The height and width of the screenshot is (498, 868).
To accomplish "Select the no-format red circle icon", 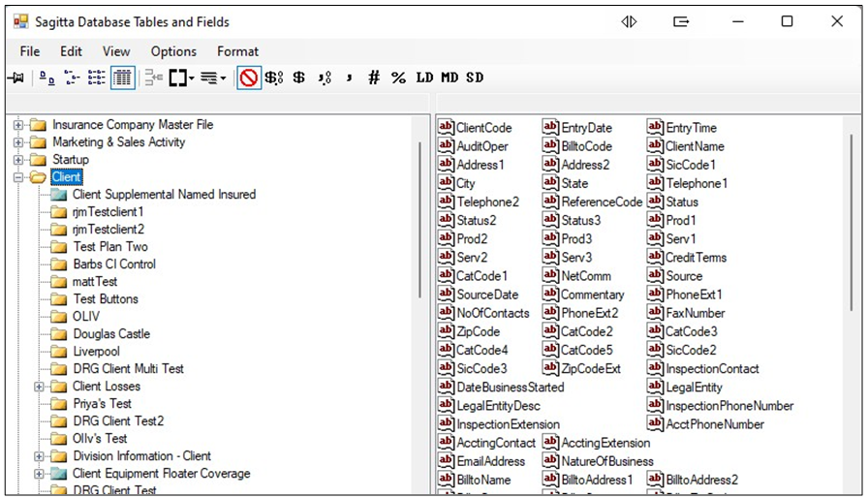I will (x=249, y=78).
